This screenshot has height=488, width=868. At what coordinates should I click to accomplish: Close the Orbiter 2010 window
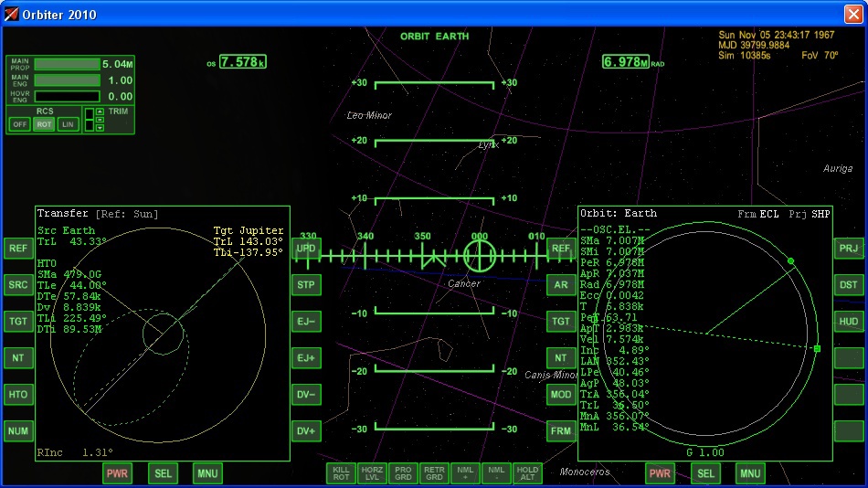pyautogui.click(x=853, y=14)
